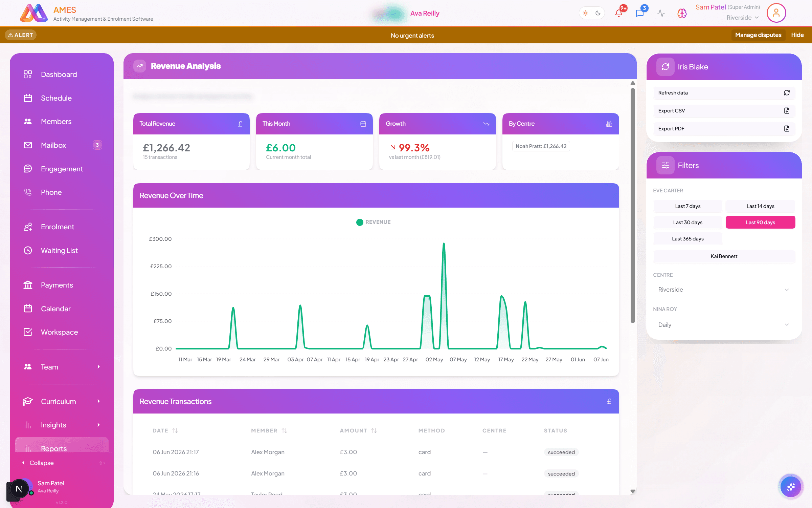Click Export PDF

pyautogui.click(x=724, y=129)
